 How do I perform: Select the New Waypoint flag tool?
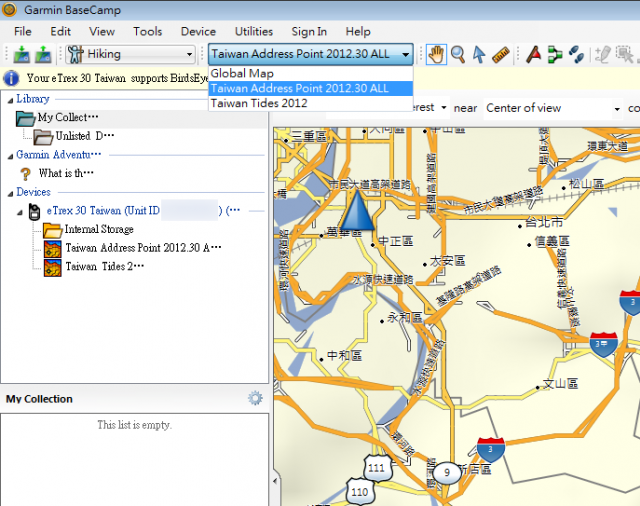point(533,54)
